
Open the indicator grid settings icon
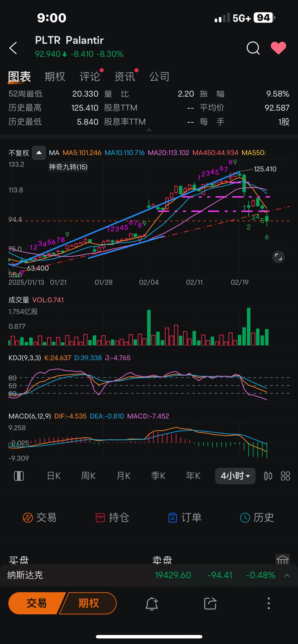point(285,476)
